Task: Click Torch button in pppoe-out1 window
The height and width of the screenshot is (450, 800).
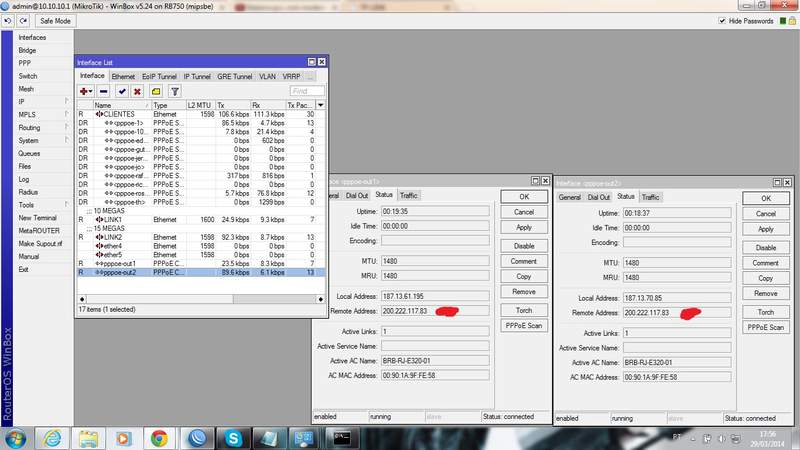Action: 523,310
